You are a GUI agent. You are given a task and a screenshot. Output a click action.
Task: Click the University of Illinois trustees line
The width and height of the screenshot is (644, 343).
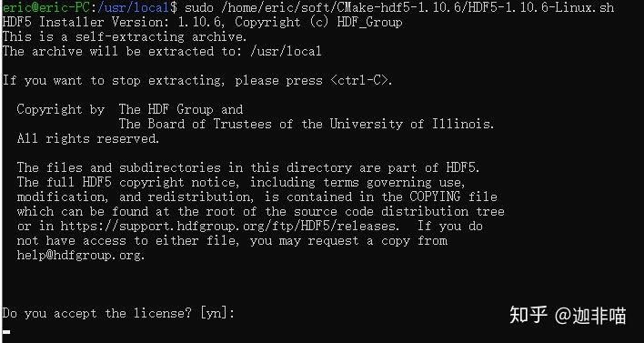pos(307,124)
